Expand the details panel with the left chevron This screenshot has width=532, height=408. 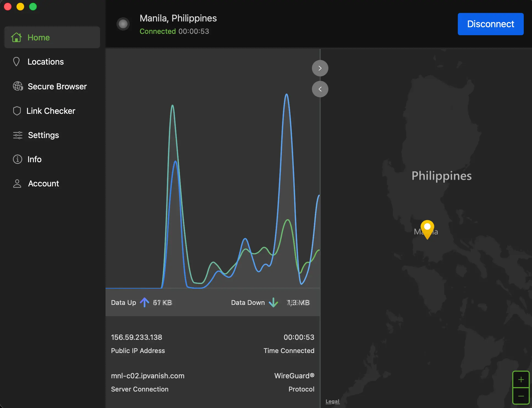[320, 89]
